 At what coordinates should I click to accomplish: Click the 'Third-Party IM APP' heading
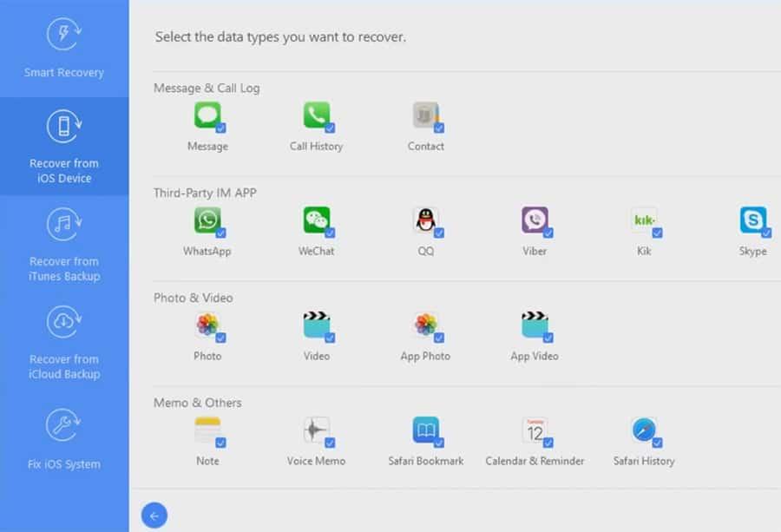pyautogui.click(x=205, y=193)
